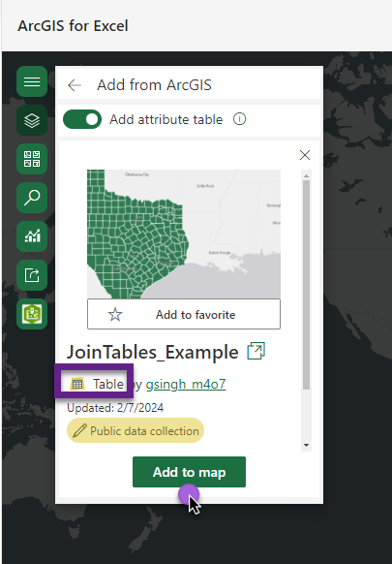The height and width of the screenshot is (564, 392).
Task: Open the ArcGIS map settings icon
Action: pyautogui.click(x=32, y=314)
